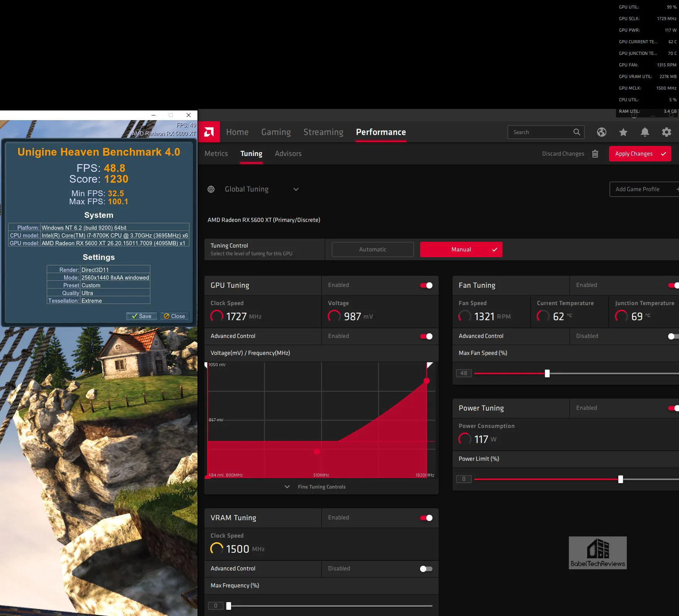Image resolution: width=679 pixels, height=616 pixels.
Task: Close the Heaven Benchmark results dialog
Action: 174,316
